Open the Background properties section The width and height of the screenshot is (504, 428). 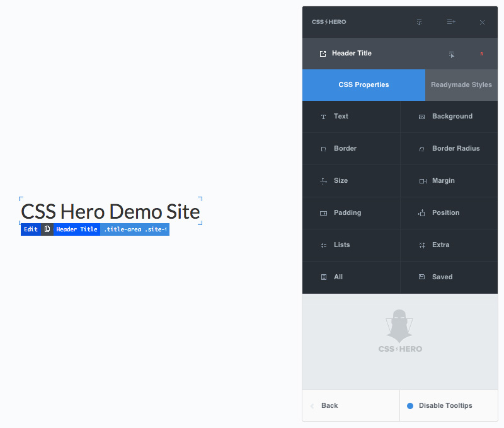pyautogui.click(x=449, y=117)
